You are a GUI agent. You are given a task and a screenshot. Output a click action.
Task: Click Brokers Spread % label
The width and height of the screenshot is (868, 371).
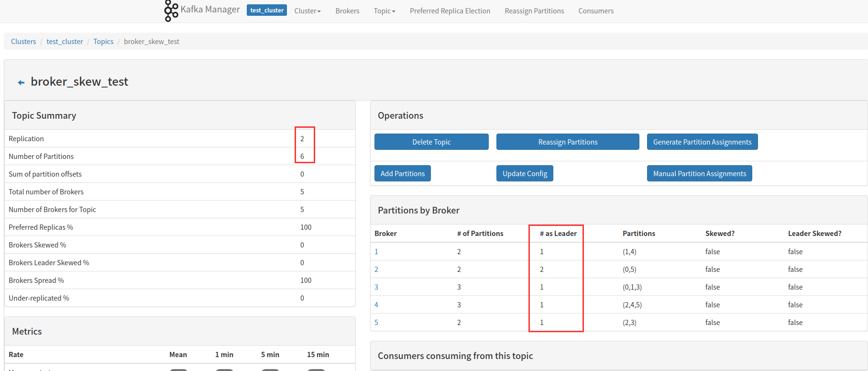coord(36,281)
